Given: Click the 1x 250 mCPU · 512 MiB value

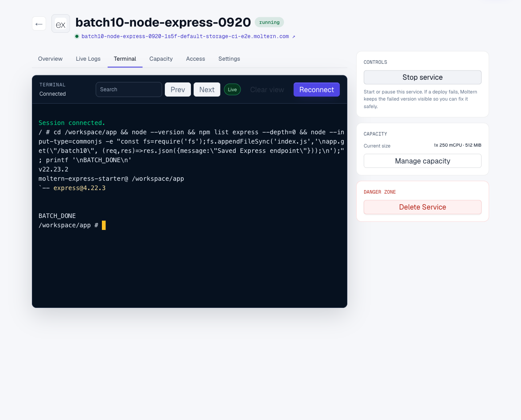Looking at the screenshot, I should pyautogui.click(x=457, y=145).
